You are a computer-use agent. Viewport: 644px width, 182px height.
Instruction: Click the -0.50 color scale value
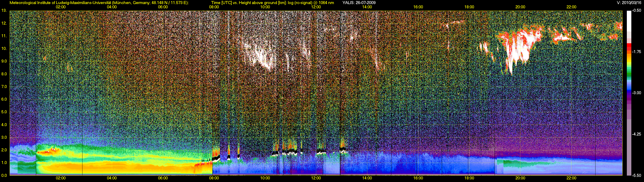coord(636,10)
